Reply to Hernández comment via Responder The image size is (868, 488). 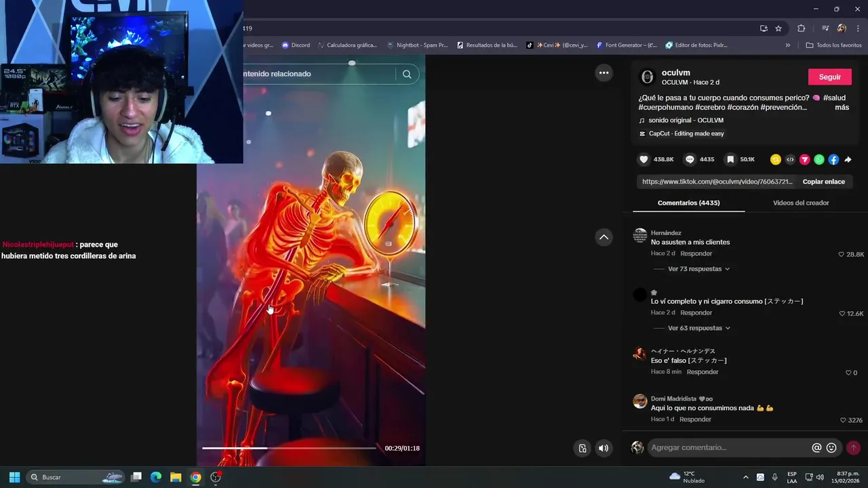(696, 253)
